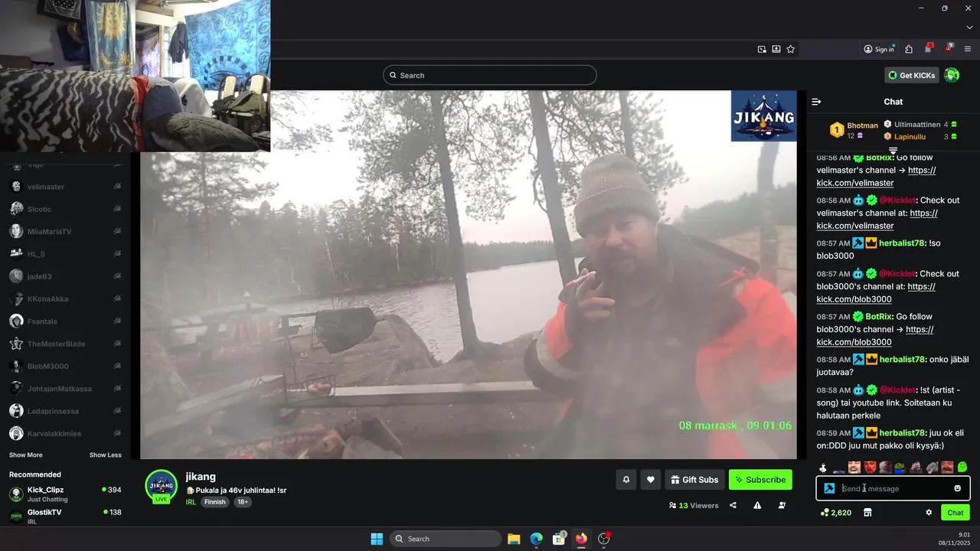Viewport: 980px width, 551px height.
Task: Open jade83 channel in sidebar
Action: click(x=65, y=276)
